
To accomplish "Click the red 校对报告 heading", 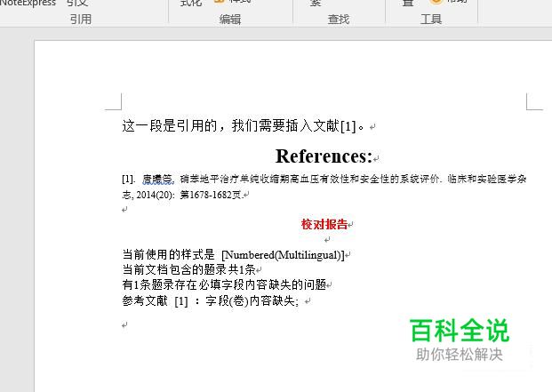I will point(324,224).
